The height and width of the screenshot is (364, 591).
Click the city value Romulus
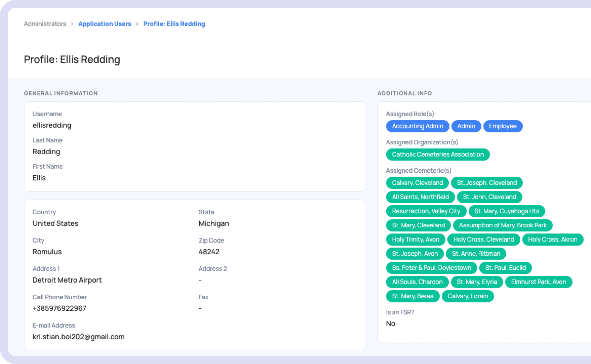[x=47, y=252]
